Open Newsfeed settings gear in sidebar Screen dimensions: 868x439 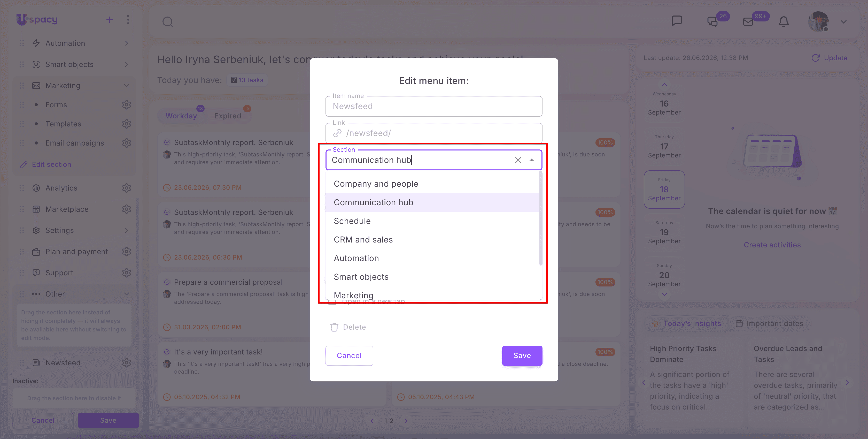(126, 363)
